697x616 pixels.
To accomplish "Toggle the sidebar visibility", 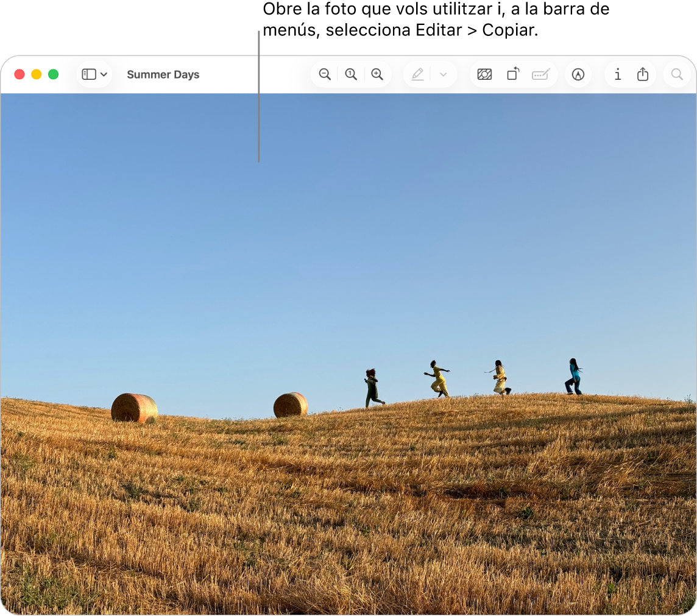I will (89, 74).
